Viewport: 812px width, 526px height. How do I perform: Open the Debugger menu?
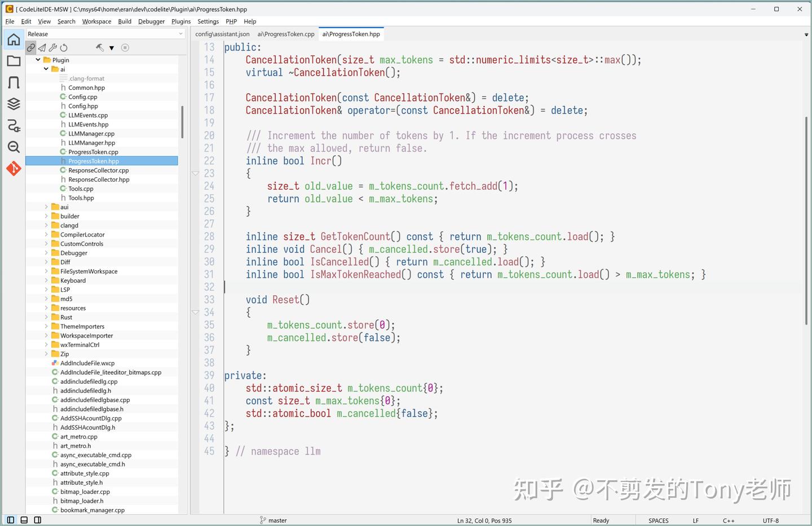pyautogui.click(x=151, y=21)
